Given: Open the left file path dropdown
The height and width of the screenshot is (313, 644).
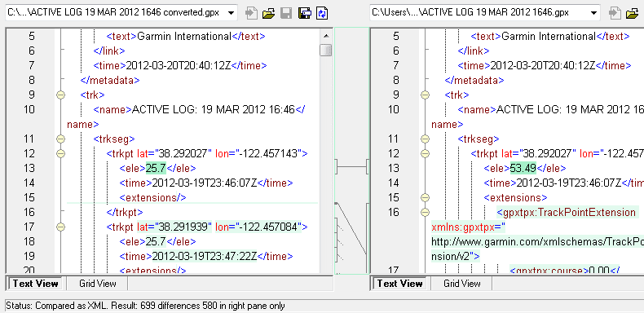Looking at the screenshot, I should (232, 13).
